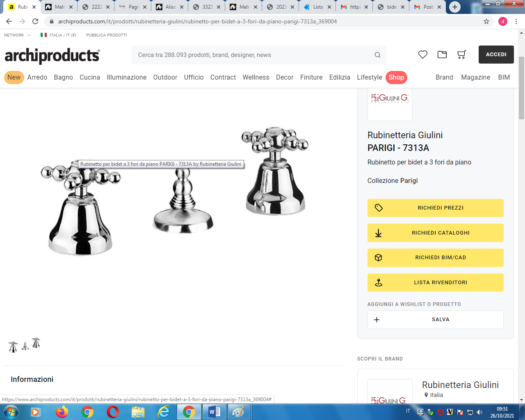
Task: Open File Explorer from the taskbar
Action: (138, 412)
